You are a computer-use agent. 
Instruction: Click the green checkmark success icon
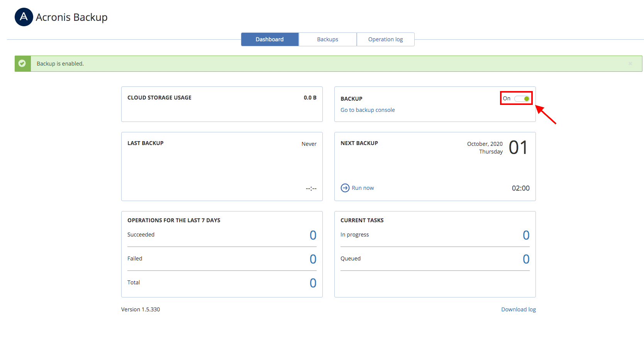tap(22, 63)
